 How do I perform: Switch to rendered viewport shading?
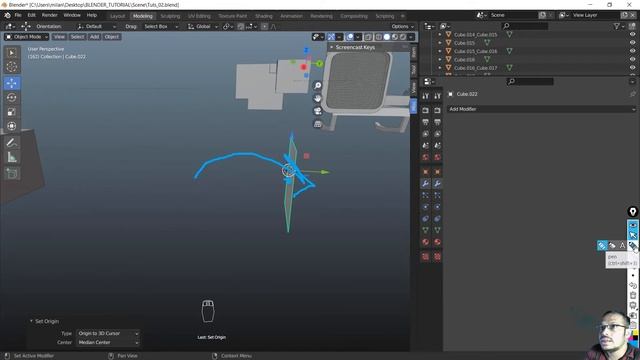click(x=403, y=37)
